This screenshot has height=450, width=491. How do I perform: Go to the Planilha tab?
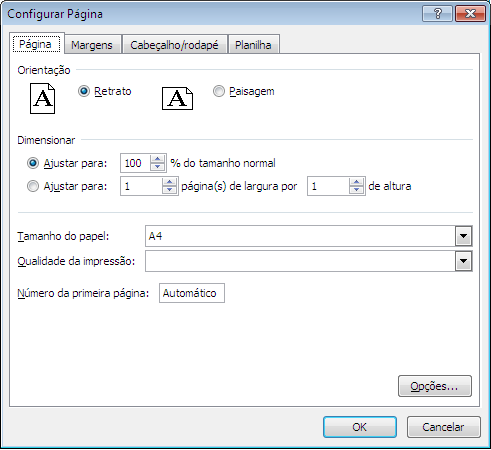point(253,45)
